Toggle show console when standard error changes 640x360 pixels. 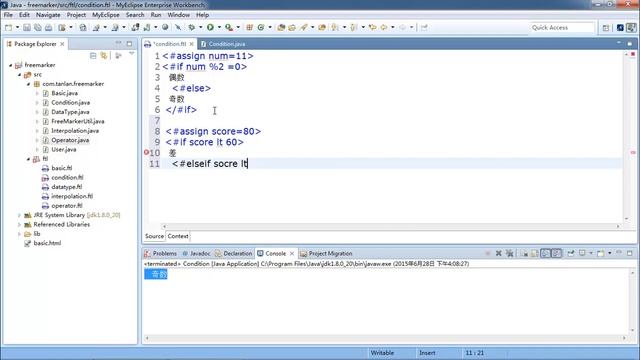click(556, 253)
